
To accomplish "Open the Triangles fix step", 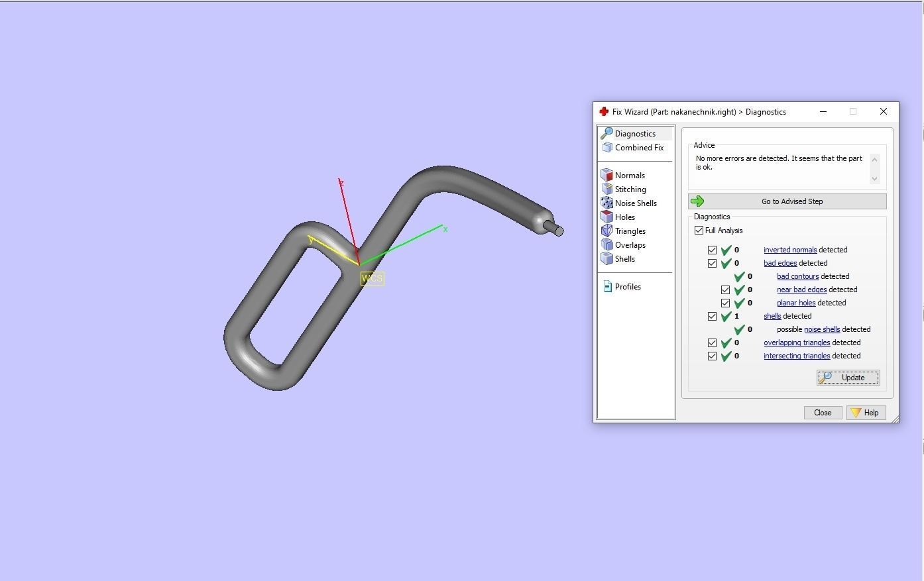I will [630, 231].
